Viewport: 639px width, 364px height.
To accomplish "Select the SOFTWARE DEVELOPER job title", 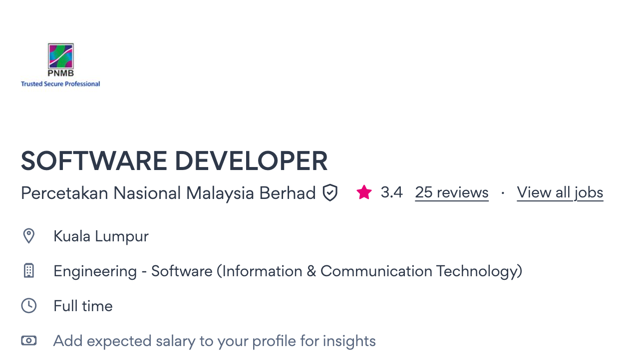I will (174, 161).
